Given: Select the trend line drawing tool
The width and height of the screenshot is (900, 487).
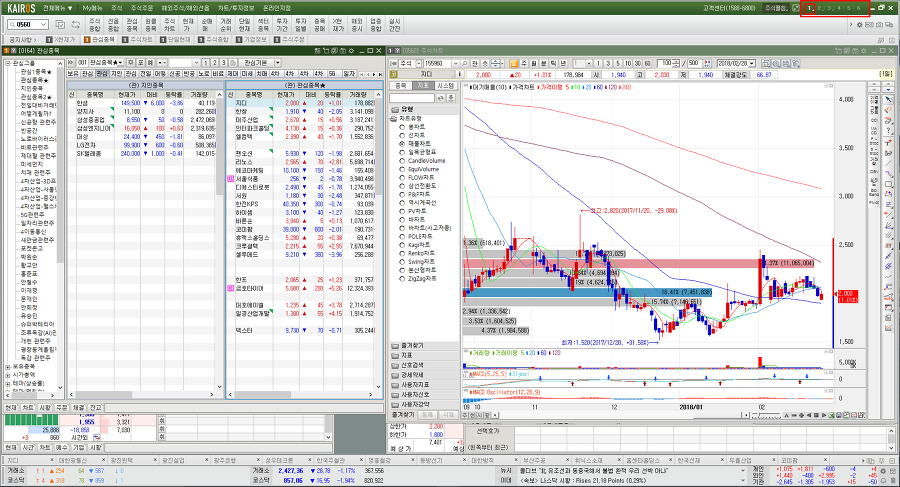Looking at the screenshot, I should click(x=888, y=165).
